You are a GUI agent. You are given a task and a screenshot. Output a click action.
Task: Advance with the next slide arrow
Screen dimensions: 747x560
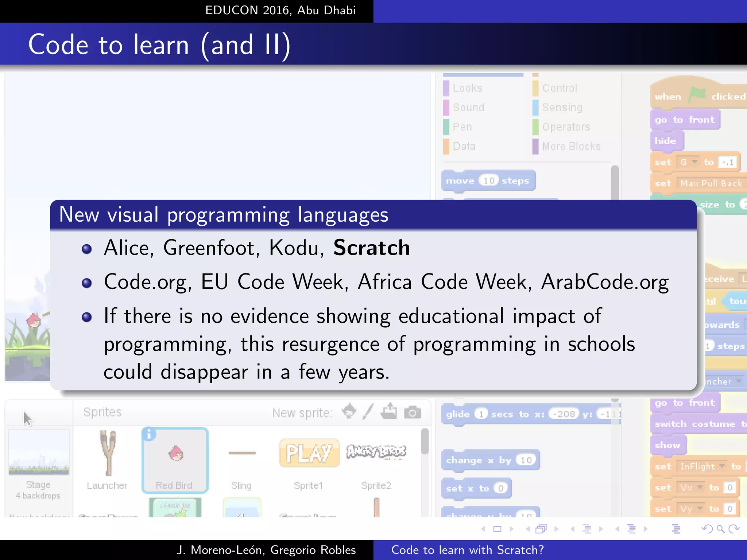pos(511,529)
